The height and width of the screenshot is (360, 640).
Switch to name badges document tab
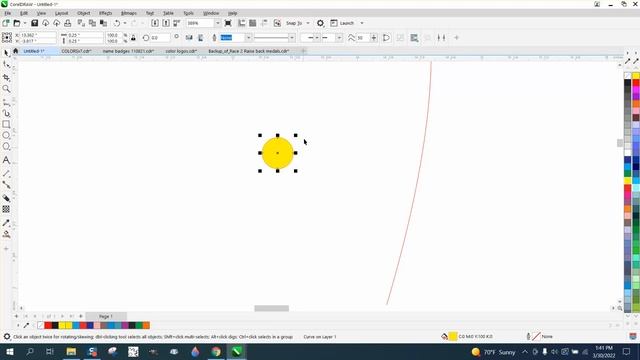pos(128,51)
